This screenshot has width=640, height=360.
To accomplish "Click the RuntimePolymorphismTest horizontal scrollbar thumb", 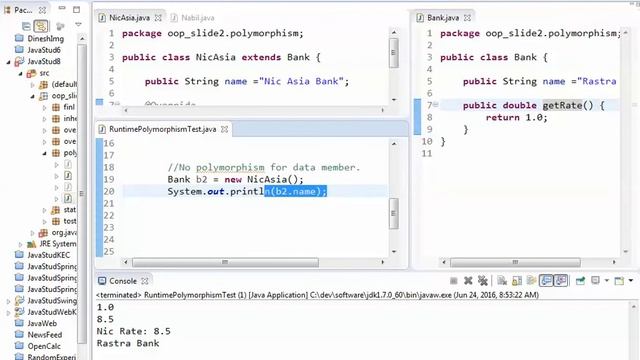I will pos(225,262).
